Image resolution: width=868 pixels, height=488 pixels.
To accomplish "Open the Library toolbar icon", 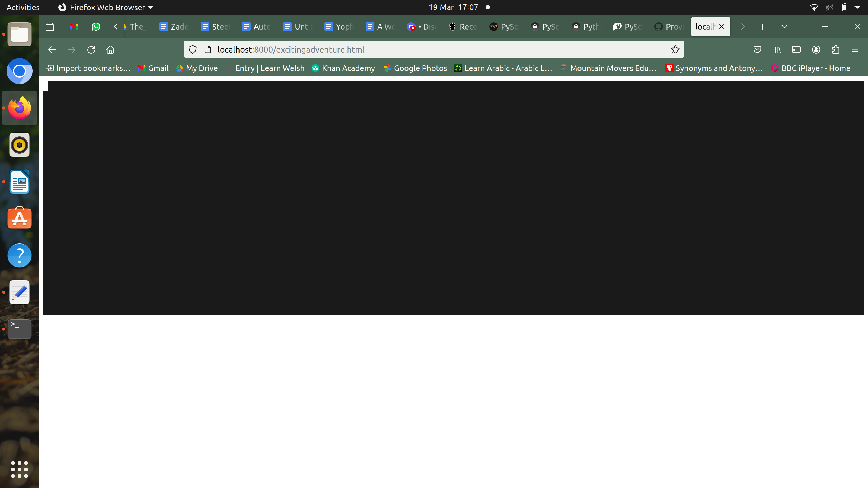I will click(x=777, y=50).
